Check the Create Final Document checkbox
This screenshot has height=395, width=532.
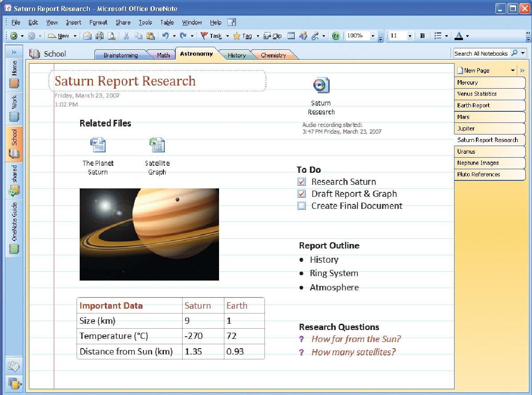pyautogui.click(x=302, y=206)
